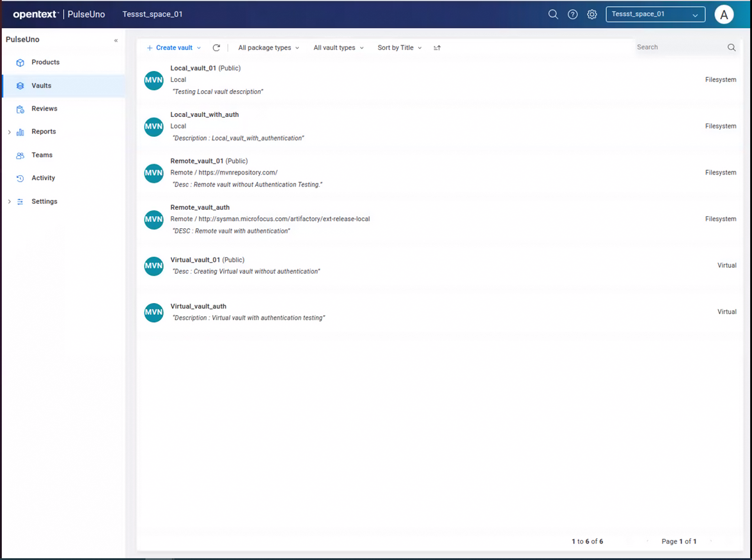Click the Create vault button
The height and width of the screenshot is (560, 752).
tap(173, 48)
